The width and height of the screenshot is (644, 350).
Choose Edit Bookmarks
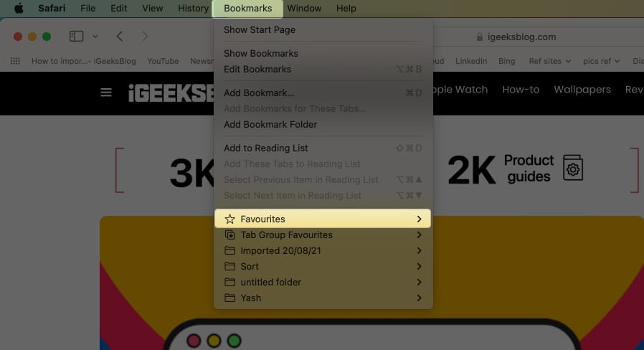click(323, 69)
